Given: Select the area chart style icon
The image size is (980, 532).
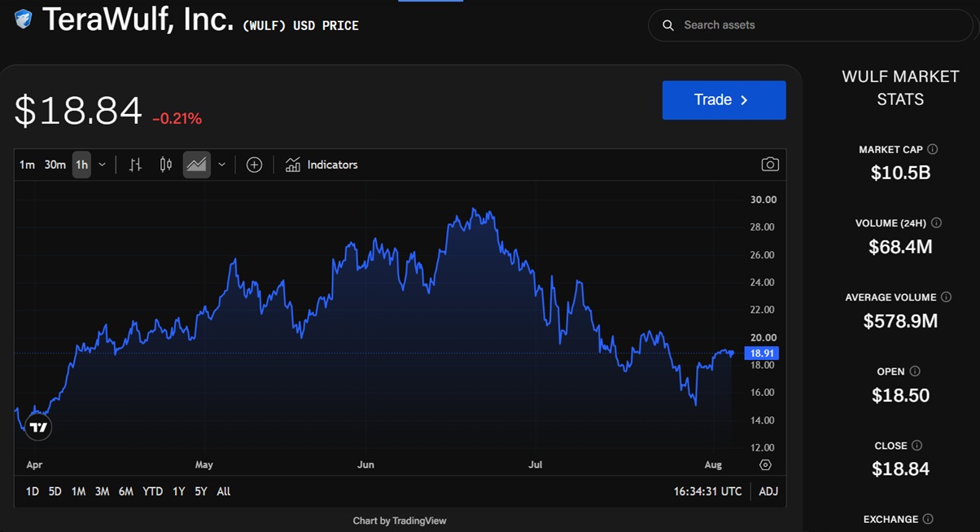Looking at the screenshot, I should tap(196, 165).
